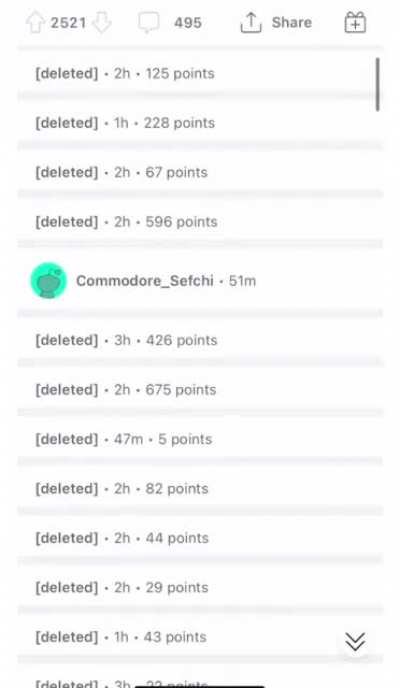This screenshot has width=400, height=688.
Task: Expand the deleted comment with 67 points
Action: click(x=200, y=172)
